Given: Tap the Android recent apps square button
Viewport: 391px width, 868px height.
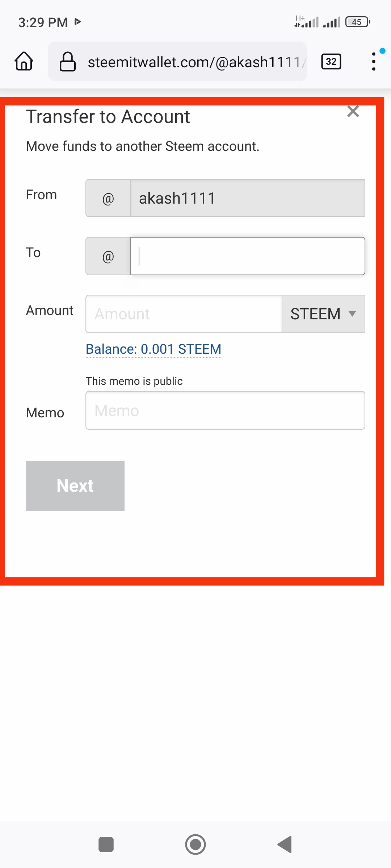Looking at the screenshot, I should [x=106, y=844].
